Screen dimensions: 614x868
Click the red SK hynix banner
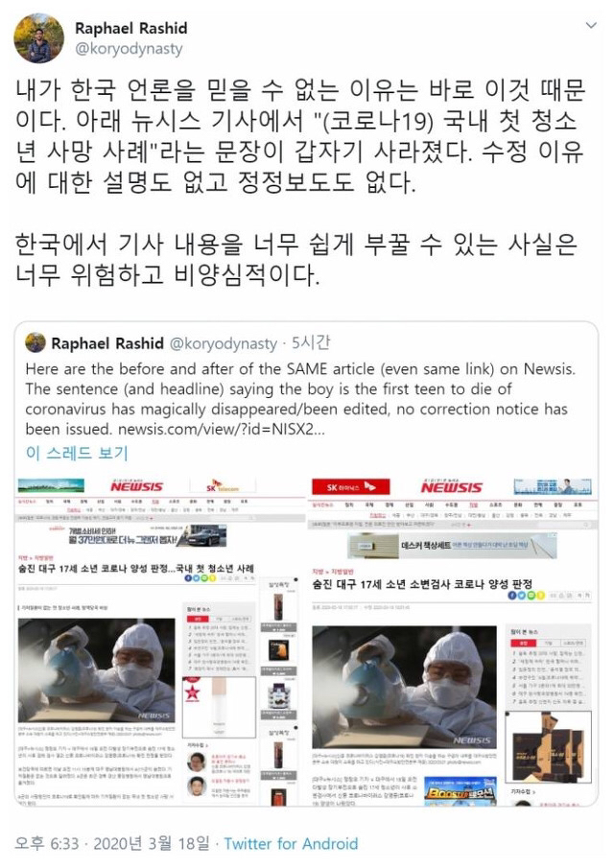tap(351, 487)
